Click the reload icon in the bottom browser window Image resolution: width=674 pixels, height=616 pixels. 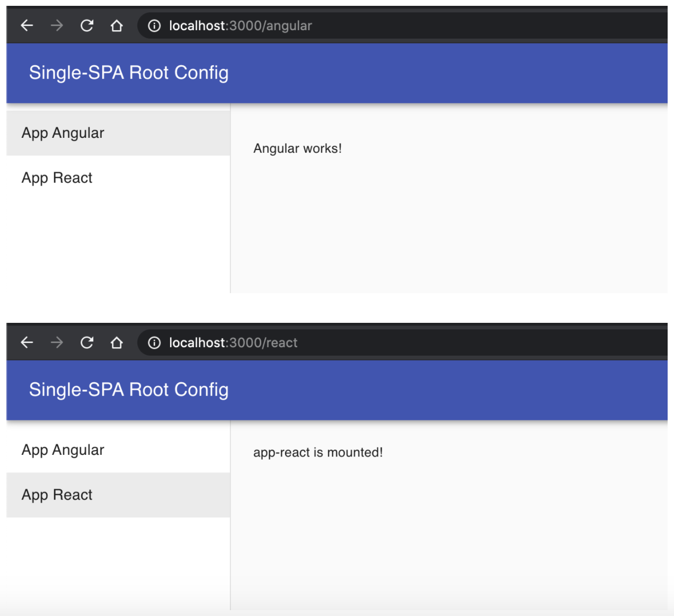86,342
